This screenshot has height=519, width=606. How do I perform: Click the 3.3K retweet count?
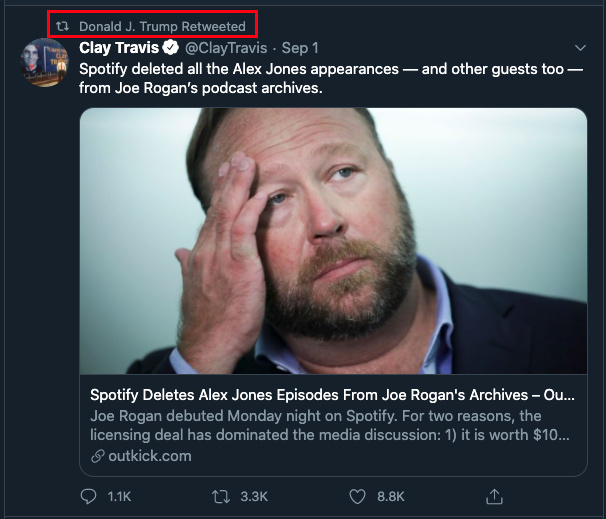tap(255, 496)
